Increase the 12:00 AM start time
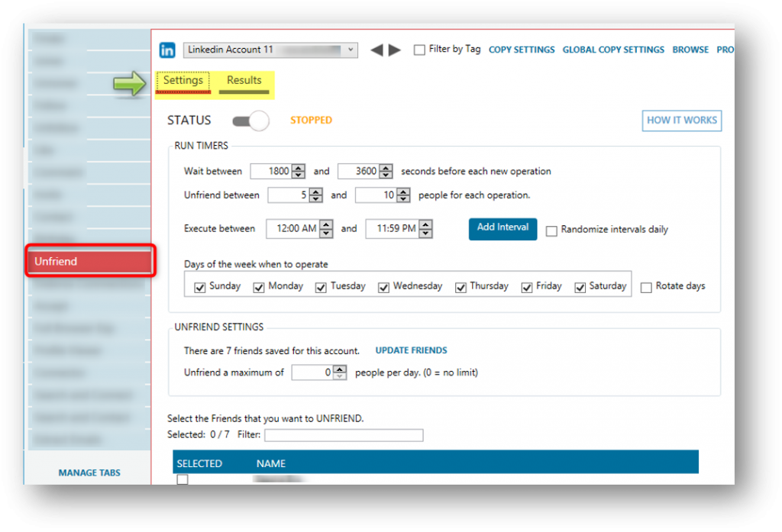Image resolution: width=782 pixels, height=532 pixels. (x=326, y=224)
